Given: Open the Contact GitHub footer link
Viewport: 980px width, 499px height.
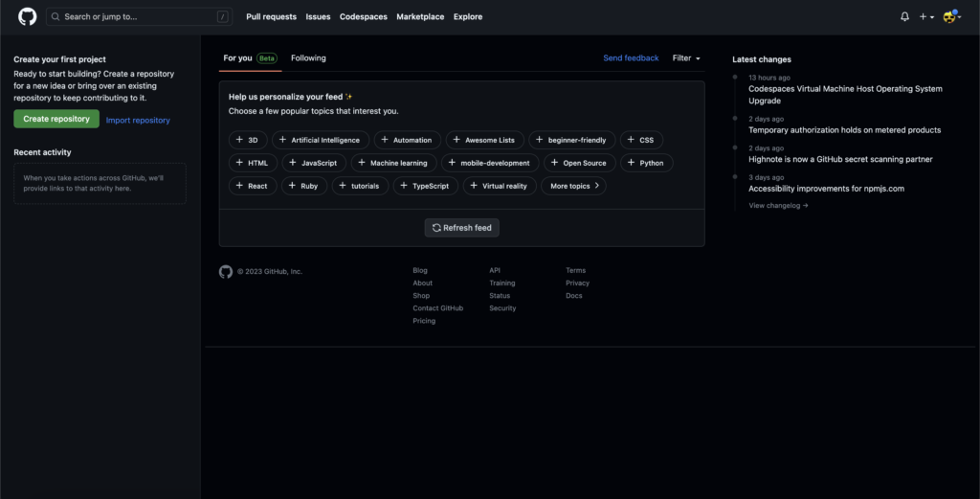Looking at the screenshot, I should 438,307.
